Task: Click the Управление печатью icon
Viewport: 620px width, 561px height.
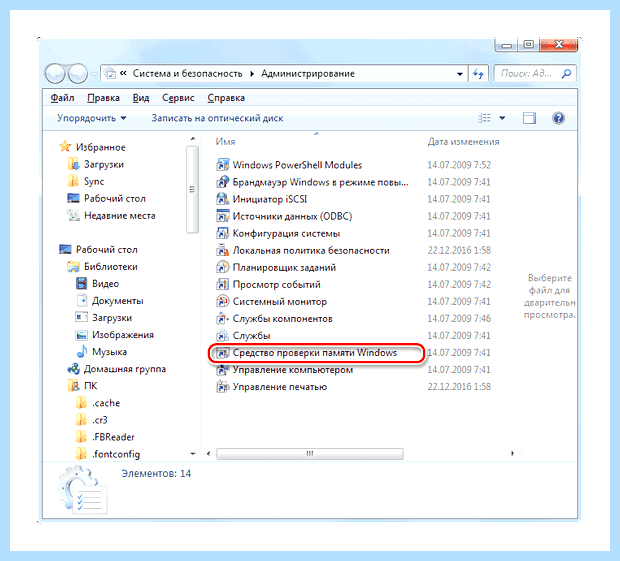Action: pyautogui.click(x=222, y=387)
